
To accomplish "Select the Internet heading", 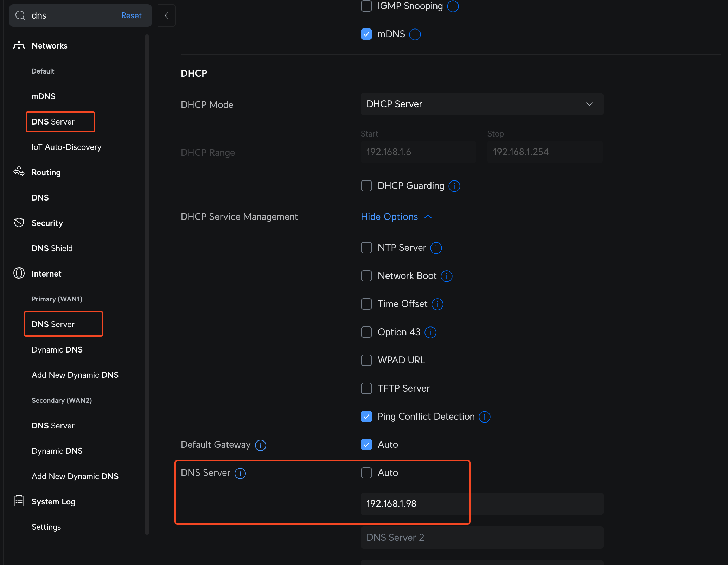I will coord(46,274).
